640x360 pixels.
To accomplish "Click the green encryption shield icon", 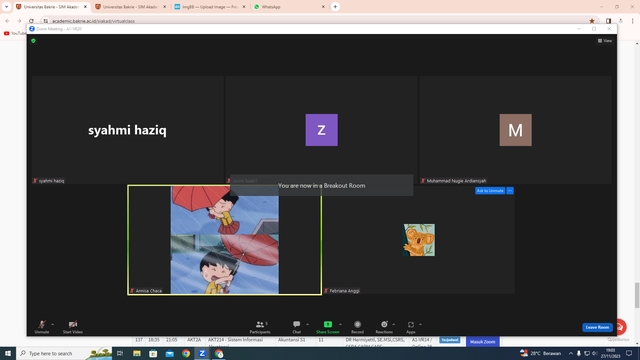I will click(33, 41).
